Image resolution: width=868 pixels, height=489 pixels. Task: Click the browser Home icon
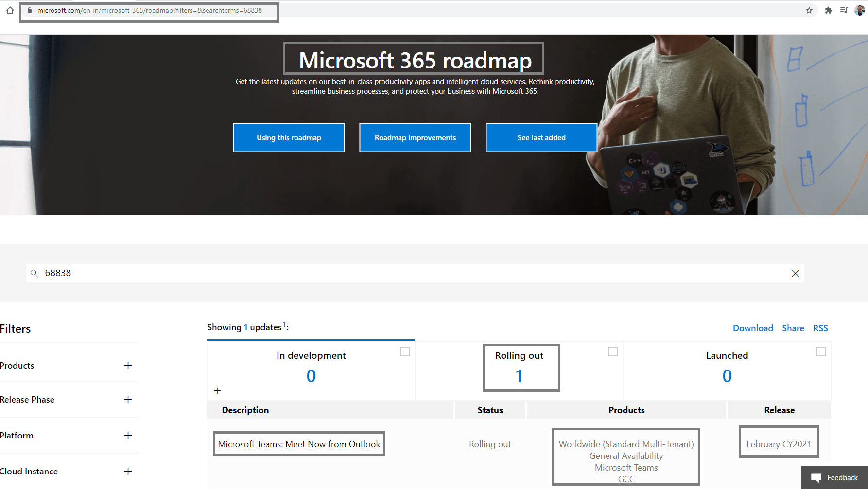coord(10,10)
